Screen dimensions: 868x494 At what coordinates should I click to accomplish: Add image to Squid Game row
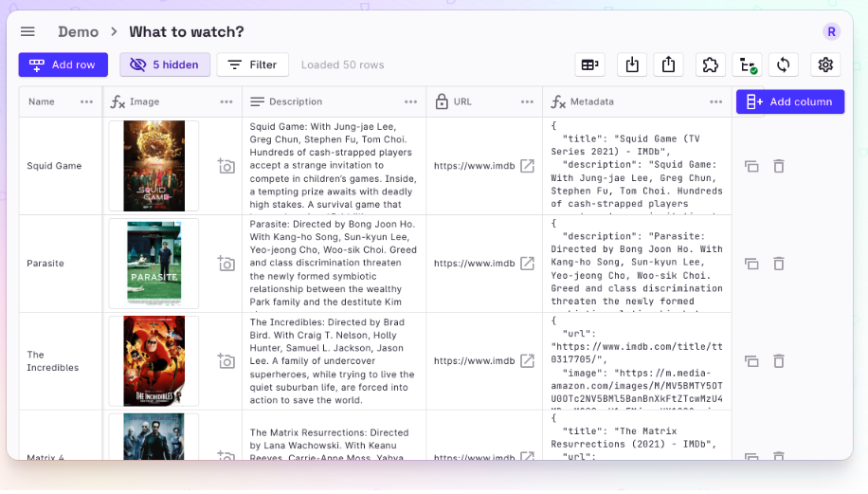coord(226,166)
